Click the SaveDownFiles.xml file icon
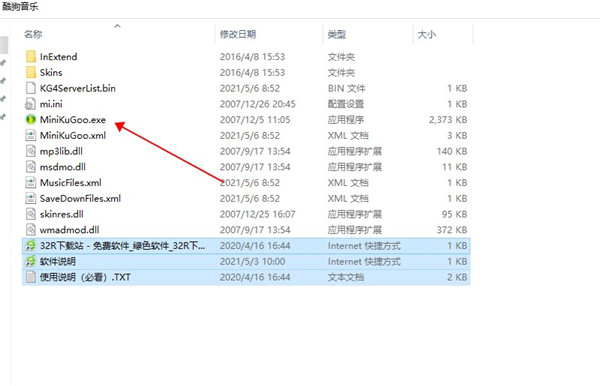 pos(31,198)
